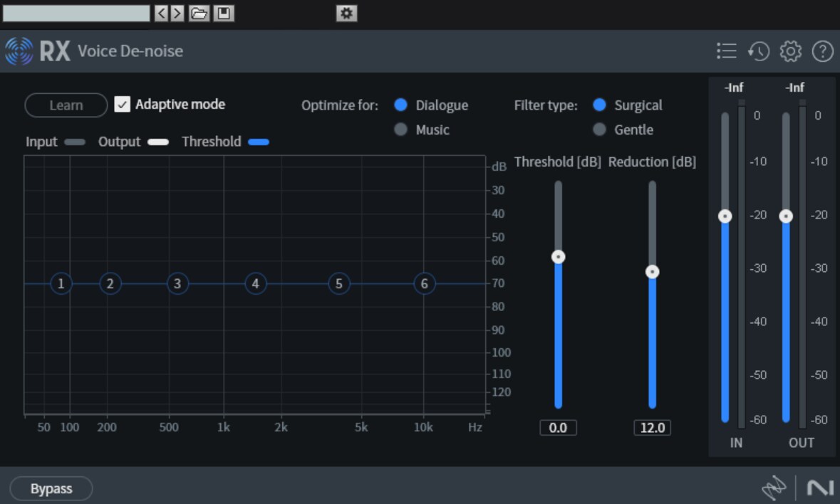Click the preset name field

(76, 14)
